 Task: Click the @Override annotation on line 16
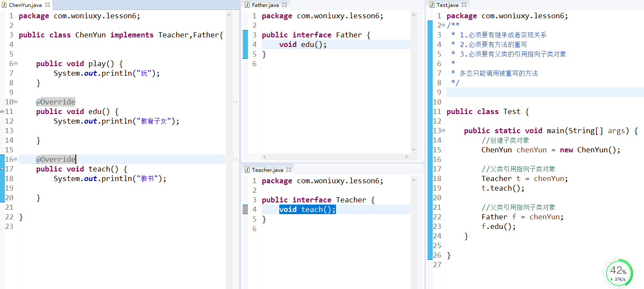[x=56, y=159]
